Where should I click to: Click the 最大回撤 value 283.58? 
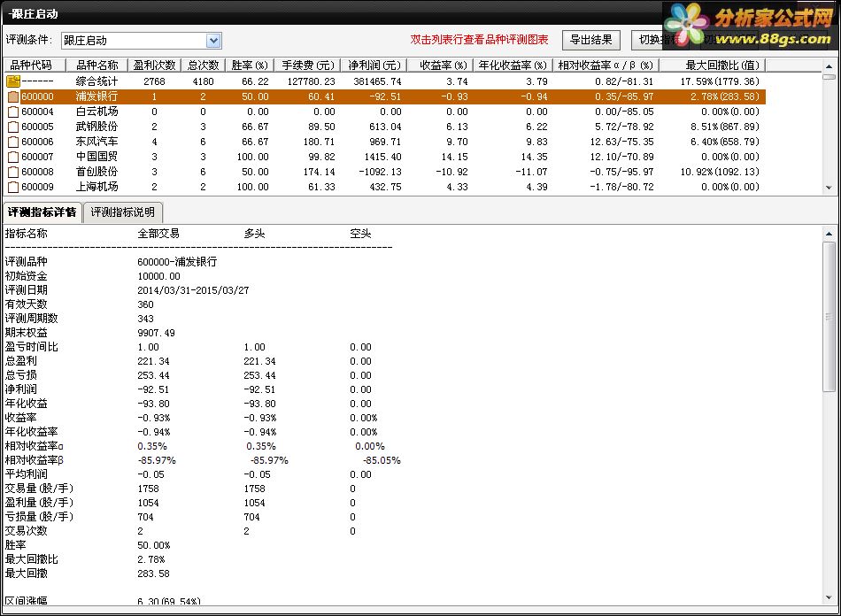tap(153, 574)
